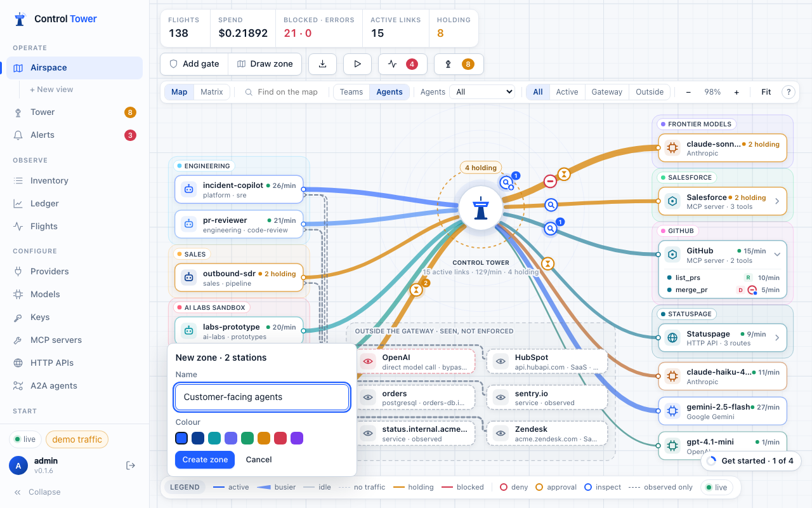Select the pr-reviewer agent node
The image size is (812, 508).
[x=239, y=224]
